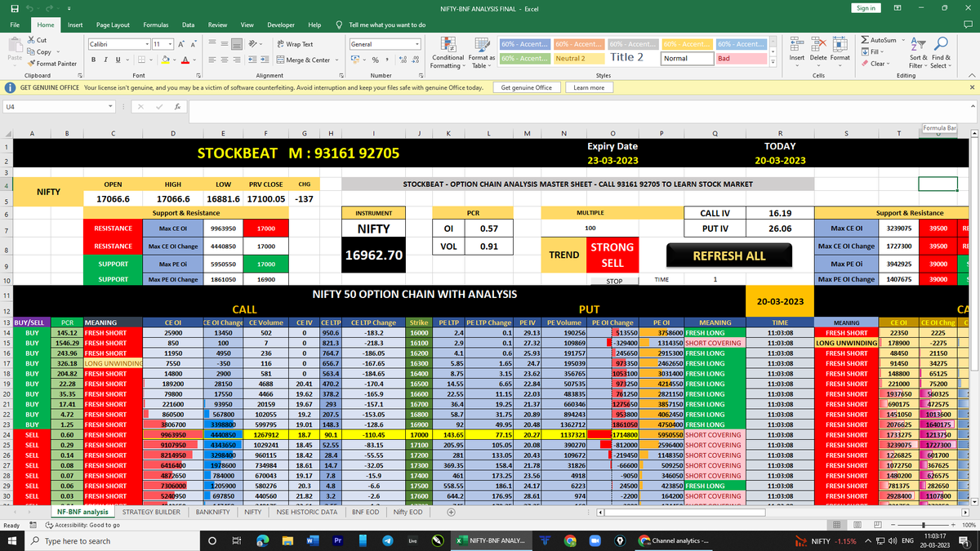Open Conditional Formatting menu
Screen dimensions: 980x551
pyautogui.click(x=448, y=51)
